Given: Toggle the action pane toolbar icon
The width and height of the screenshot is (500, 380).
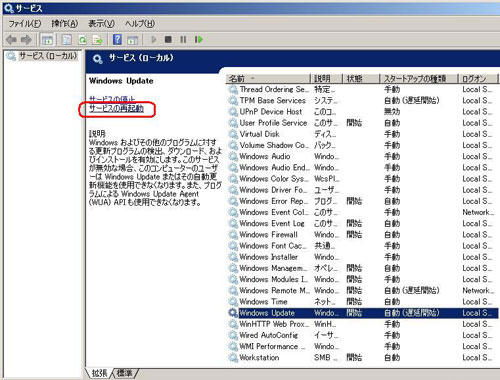Looking at the screenshot, I should point(132,40).
